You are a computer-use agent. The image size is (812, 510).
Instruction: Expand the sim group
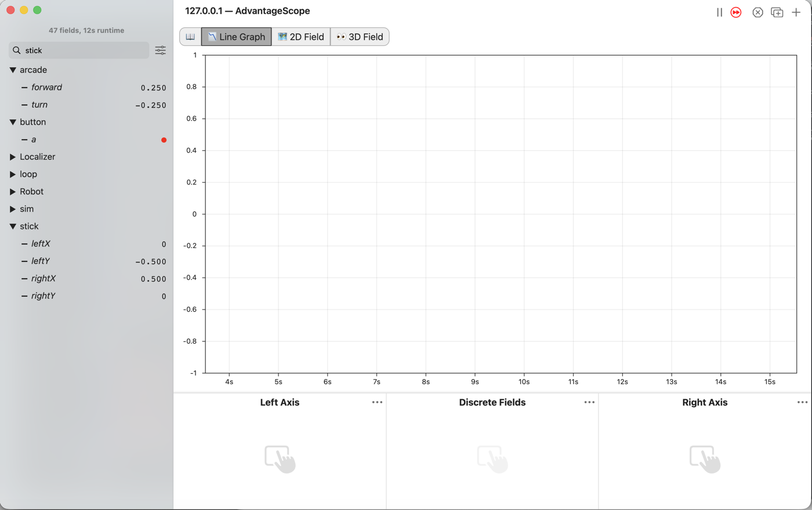click(13, 209)
